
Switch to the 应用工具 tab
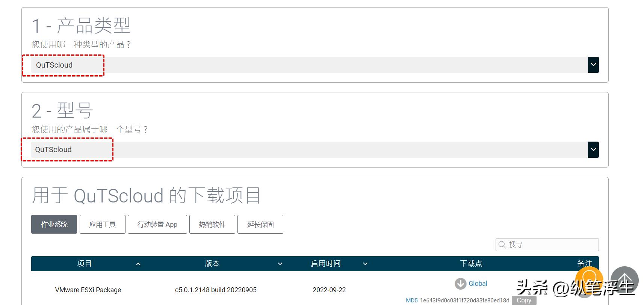click(x=102, y=224)
